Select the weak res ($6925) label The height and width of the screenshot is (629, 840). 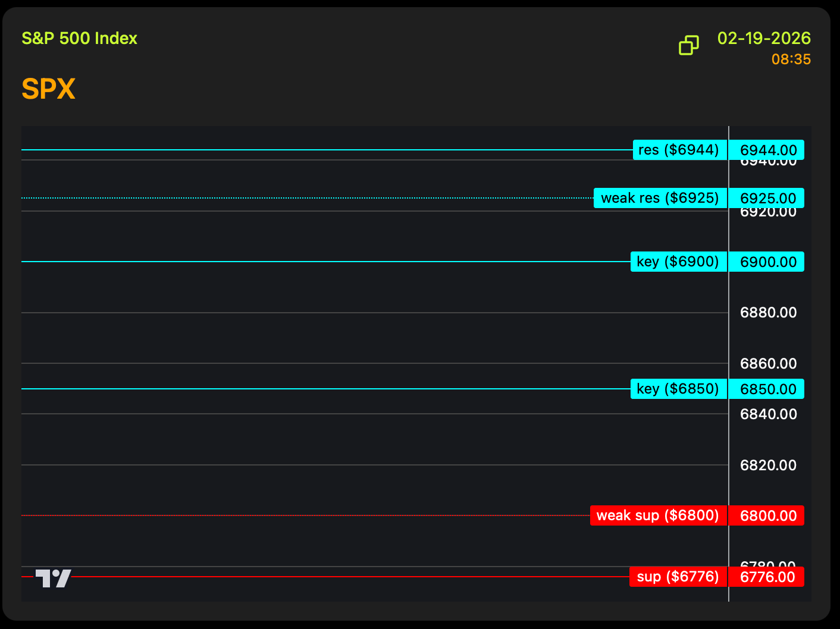[660, 198]
